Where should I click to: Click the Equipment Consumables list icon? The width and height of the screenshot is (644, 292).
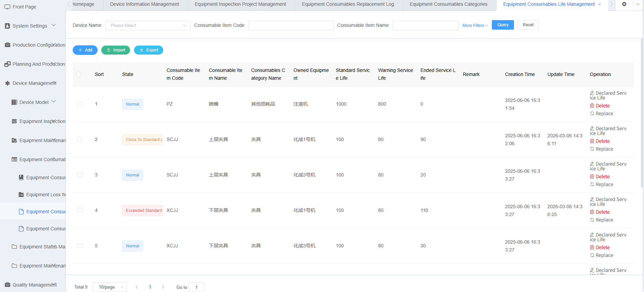pos(14,159)
